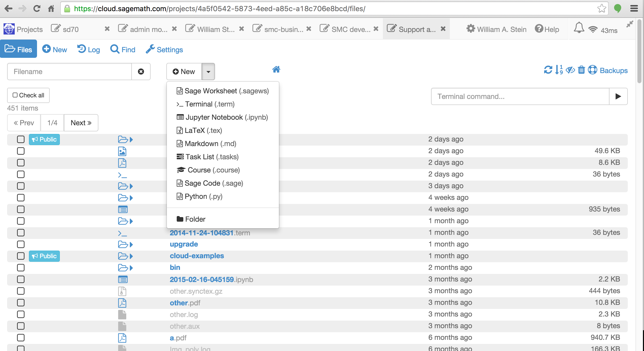Viewport: 644px width, 351px height.
Task: Go to Next page of files
Action: 81,123
